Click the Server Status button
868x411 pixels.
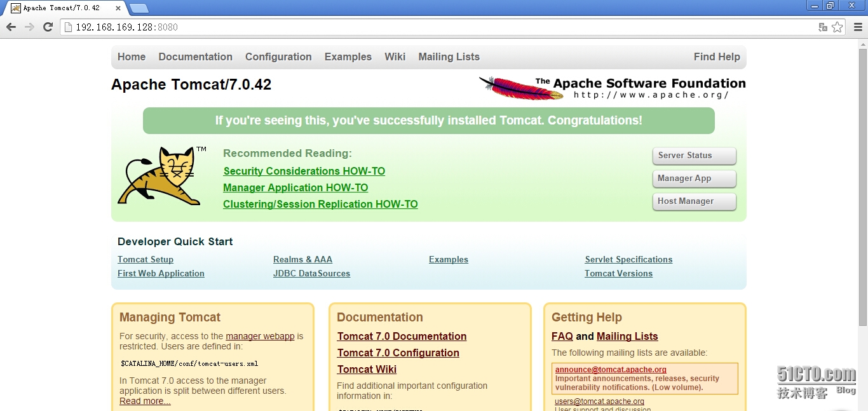pyautogui.click(x=694, y=156)
